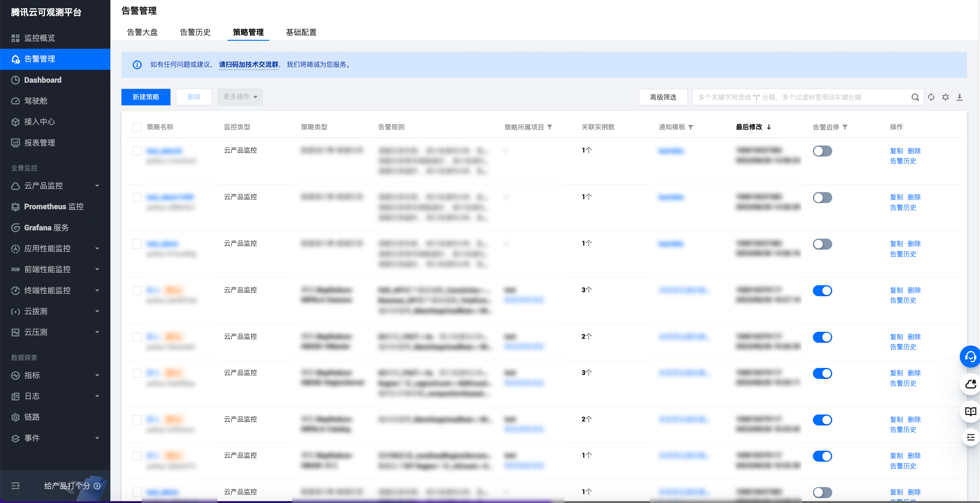This screenshot has width=980, height=503.
Task: Open the 更多操作 dropdown
Action: click(x=240, y=97)
